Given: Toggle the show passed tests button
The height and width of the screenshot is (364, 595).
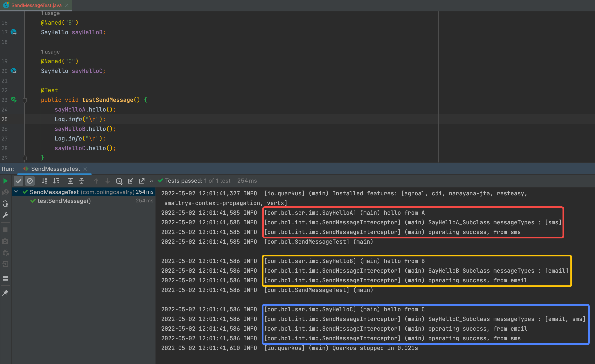Looking at the screenshot, I should (18, 181).
